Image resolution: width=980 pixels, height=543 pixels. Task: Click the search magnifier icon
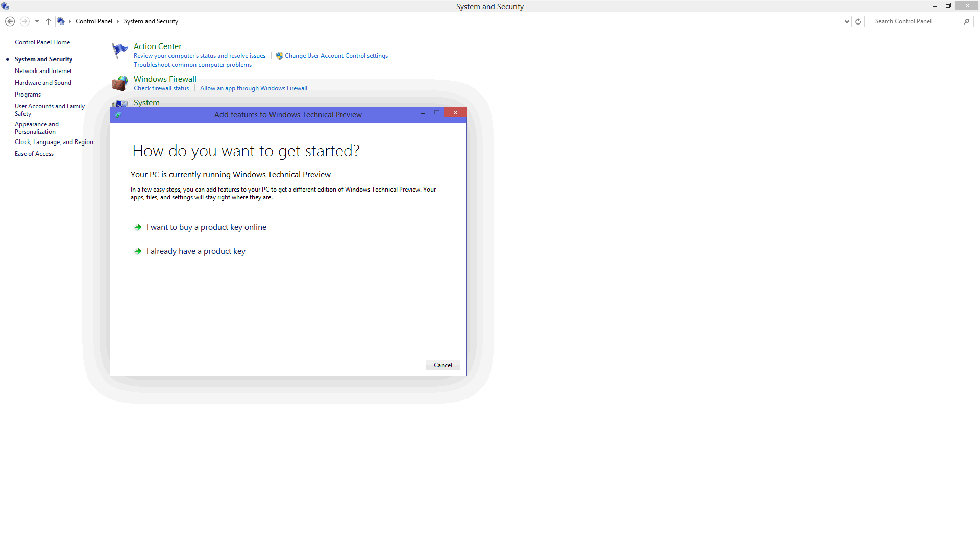coord(967,21)
